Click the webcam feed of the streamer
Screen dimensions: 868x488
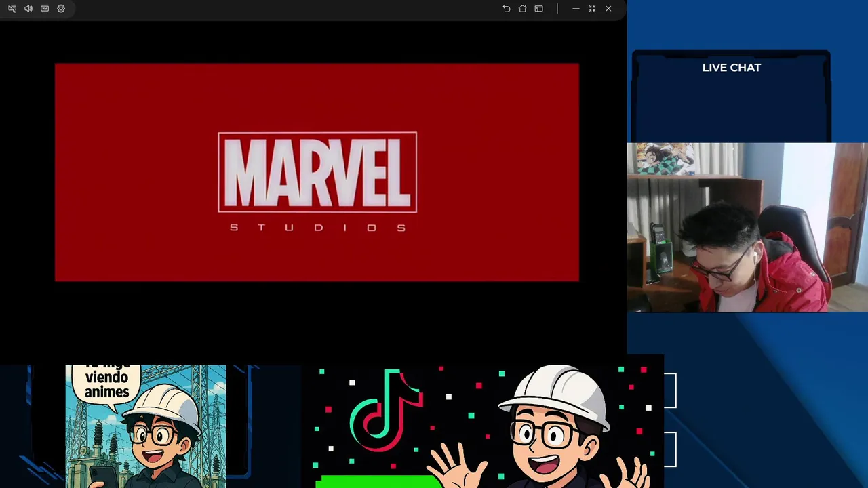click(x=747, y=227)
